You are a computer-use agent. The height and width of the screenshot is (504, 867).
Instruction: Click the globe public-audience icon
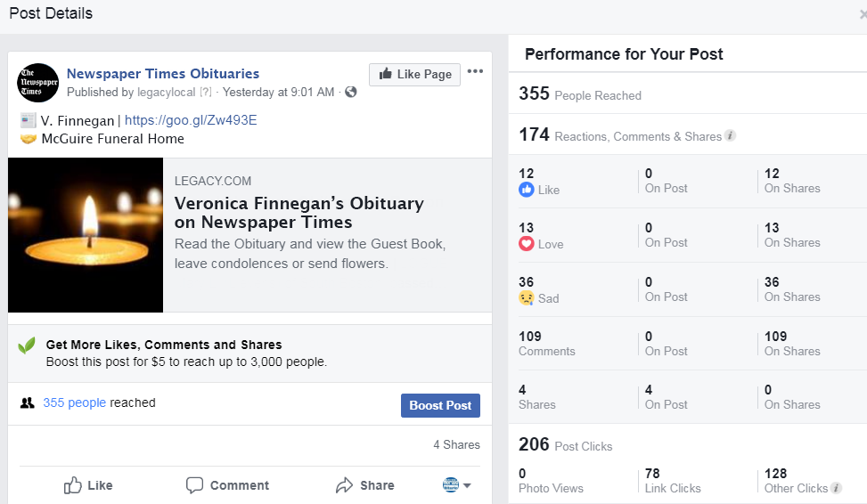[x=350, y=92]
